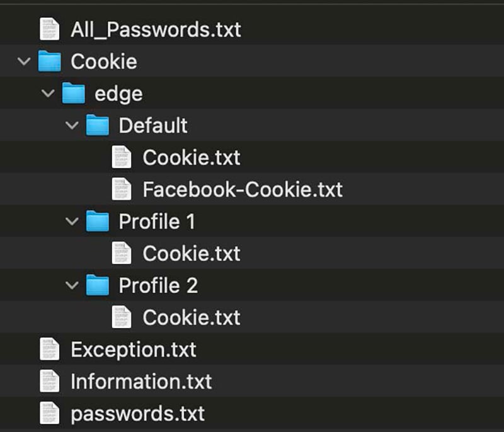Collapse the Cookie folder
The width and height of the screenshot is (504, 432).
tap(25, 62)
